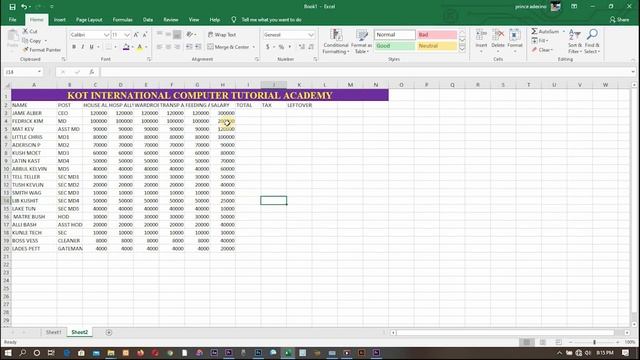Viewport: 640px width, 360px height.
Task: Open the File menu
Action: (x=13, y=20)
